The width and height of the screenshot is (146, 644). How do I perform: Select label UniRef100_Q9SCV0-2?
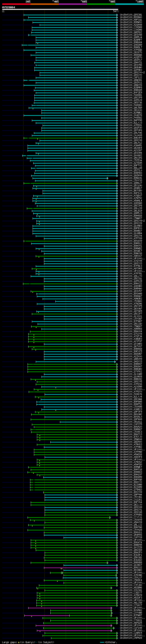coord(132,72)
